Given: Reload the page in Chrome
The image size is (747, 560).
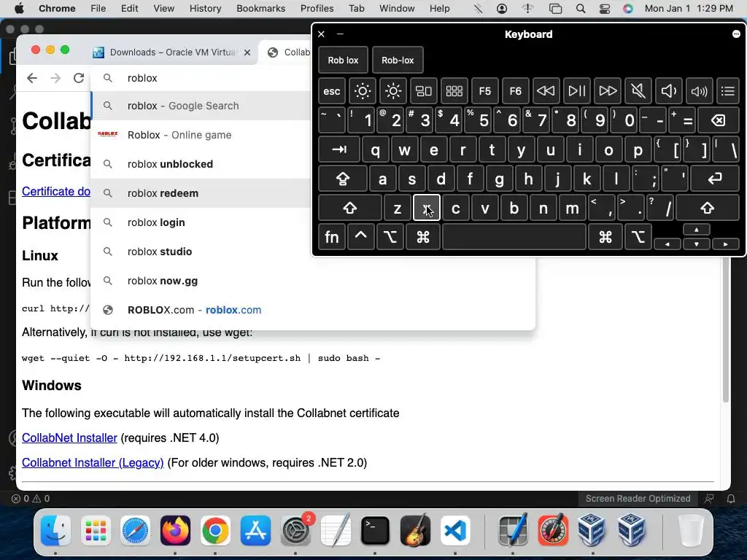Looking at the screenshot, I should pyautogui.click(x=79, y=78).
